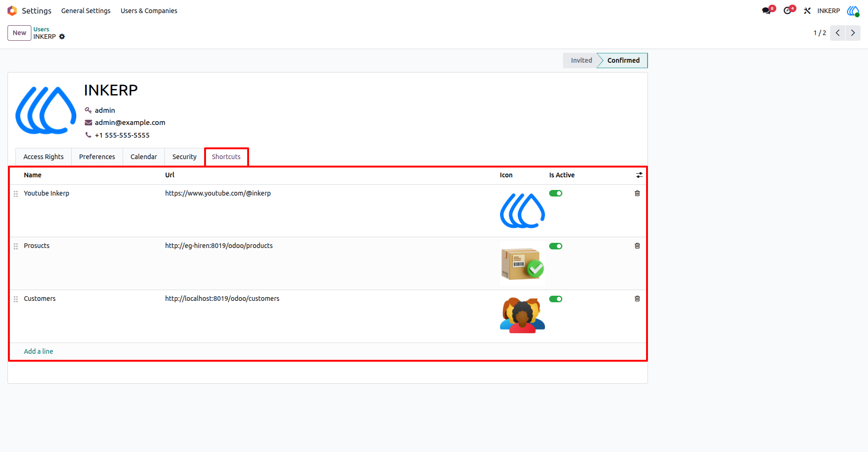
Task: Go to previous user record arrow
Action: tap(838, 33)
